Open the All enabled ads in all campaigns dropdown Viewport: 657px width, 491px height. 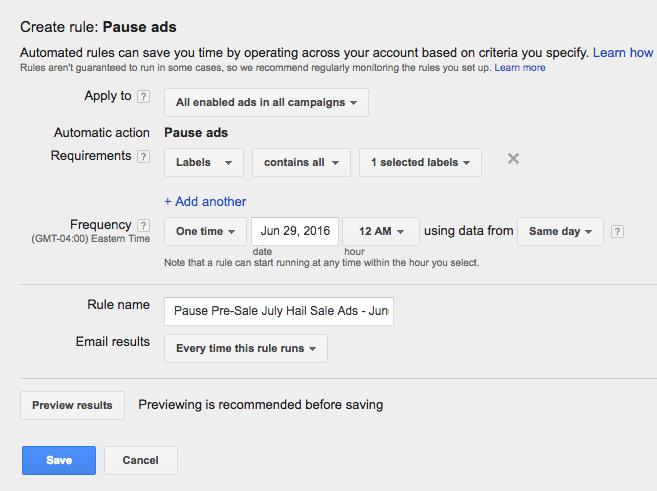[266, 102]
